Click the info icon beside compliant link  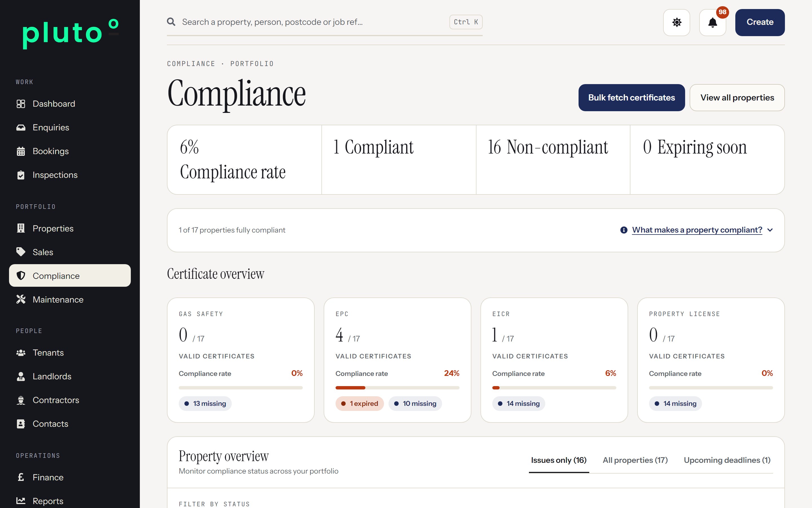click(624, 230)
